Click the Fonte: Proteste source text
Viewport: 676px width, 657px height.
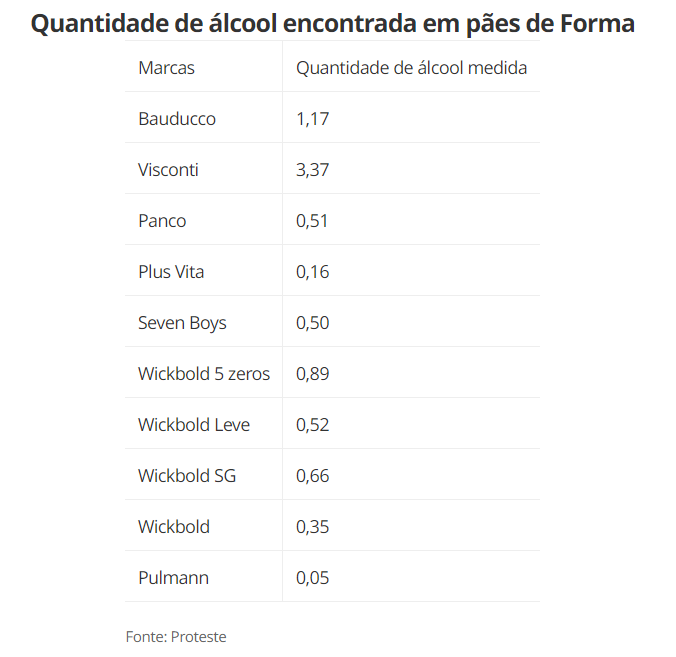[176, 636]
